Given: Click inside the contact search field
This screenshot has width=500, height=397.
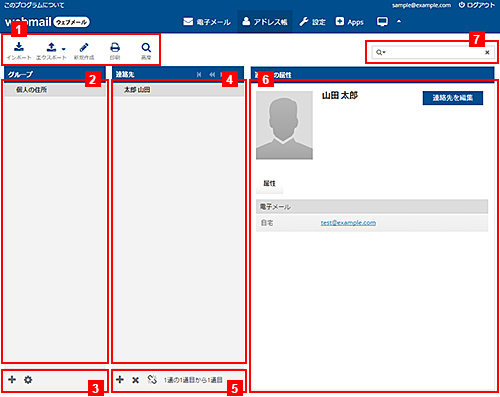Looking at the screenshot, I should click(433, 52).
